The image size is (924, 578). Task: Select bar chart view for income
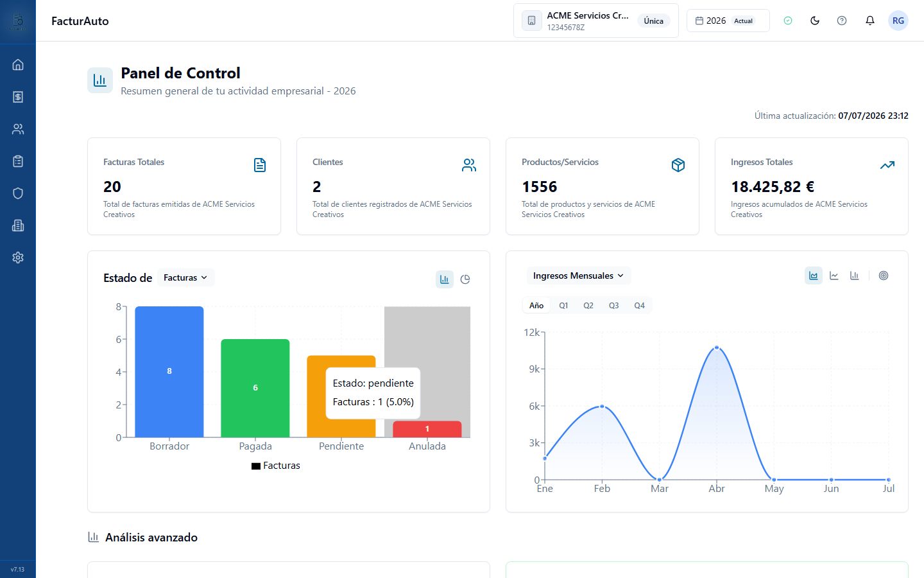point(855,276)
